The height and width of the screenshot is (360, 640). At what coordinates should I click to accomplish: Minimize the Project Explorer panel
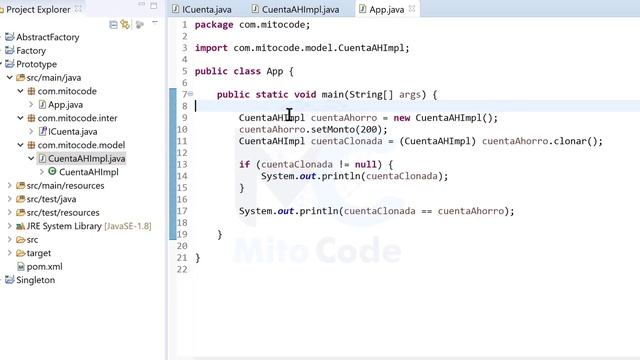click(x=142, y=5)
